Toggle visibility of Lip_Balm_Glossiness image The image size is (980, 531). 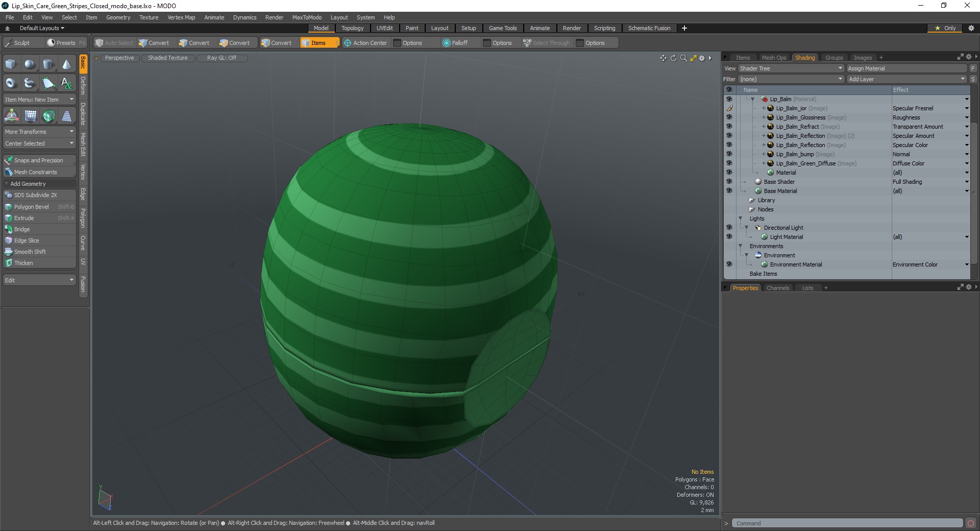click(x=729, y=117)
